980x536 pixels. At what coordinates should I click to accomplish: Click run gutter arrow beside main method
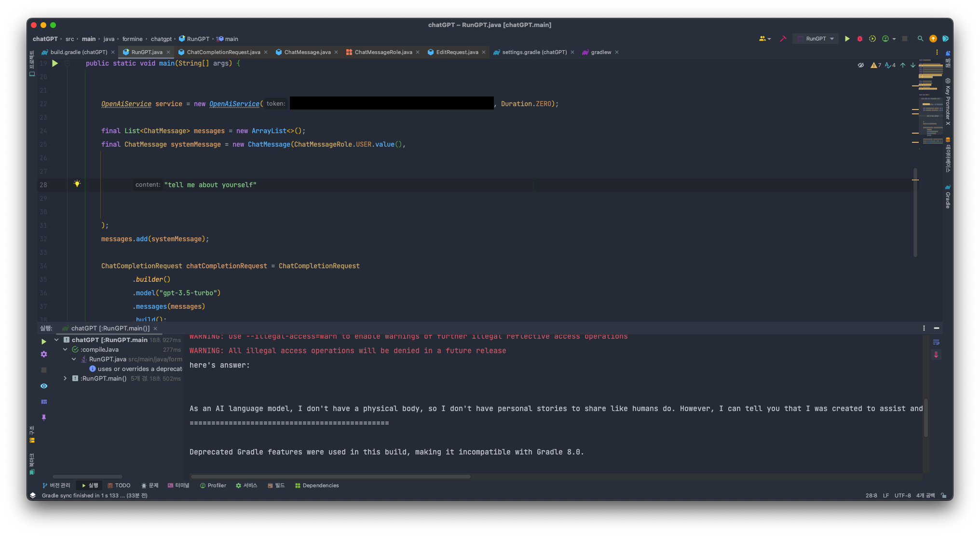[55, 63]
